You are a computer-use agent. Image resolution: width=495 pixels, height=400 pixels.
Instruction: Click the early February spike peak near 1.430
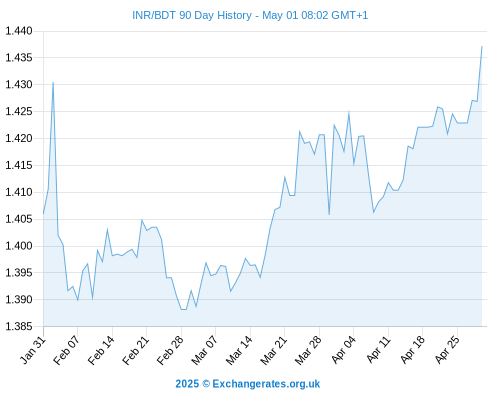pos(53,83)
